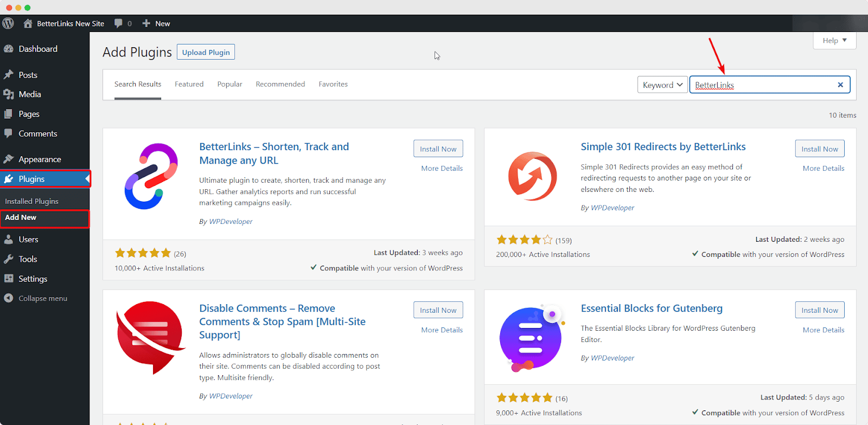Open the Essential Blocks plugin logo
This screenshot has height=425, width=868.
pos(532,338)
